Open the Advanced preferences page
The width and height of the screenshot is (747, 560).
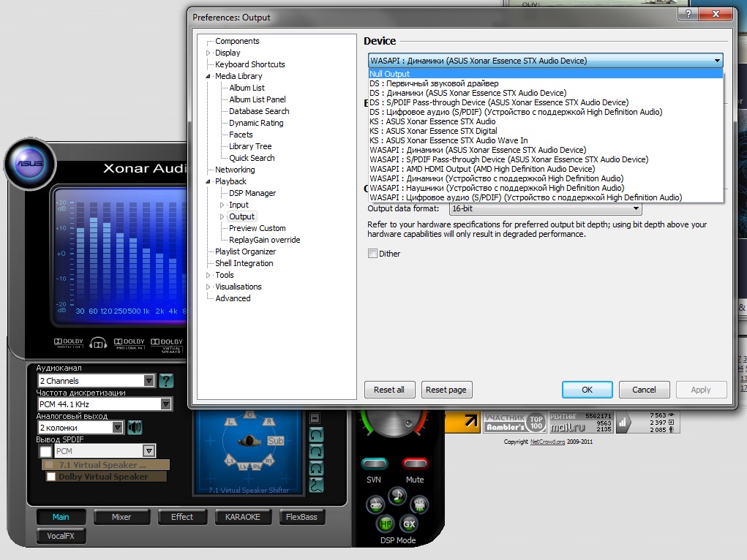[233, 298]
